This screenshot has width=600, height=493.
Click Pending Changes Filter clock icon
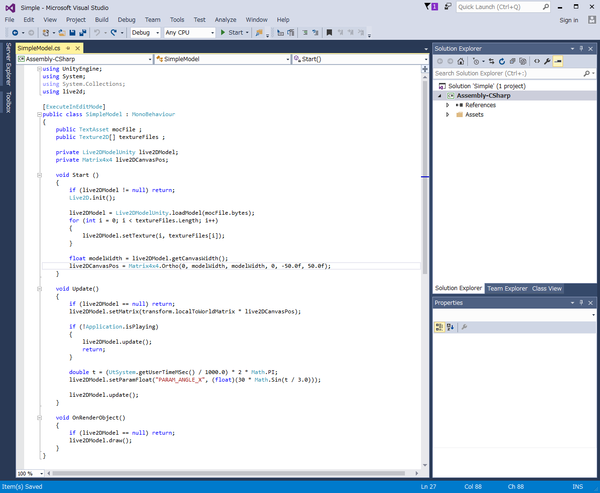(x=476, y=61)
